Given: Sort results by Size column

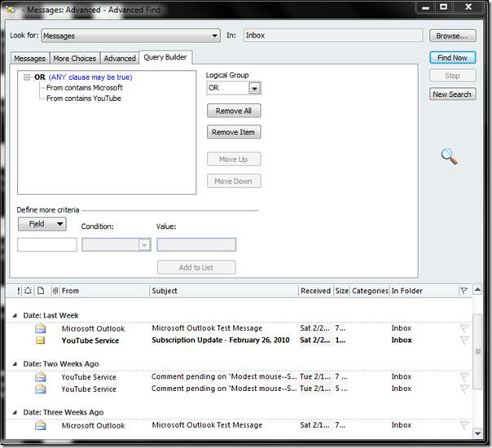Looking at the screenshot, I should pyautogui.click(x=341, y=291).
